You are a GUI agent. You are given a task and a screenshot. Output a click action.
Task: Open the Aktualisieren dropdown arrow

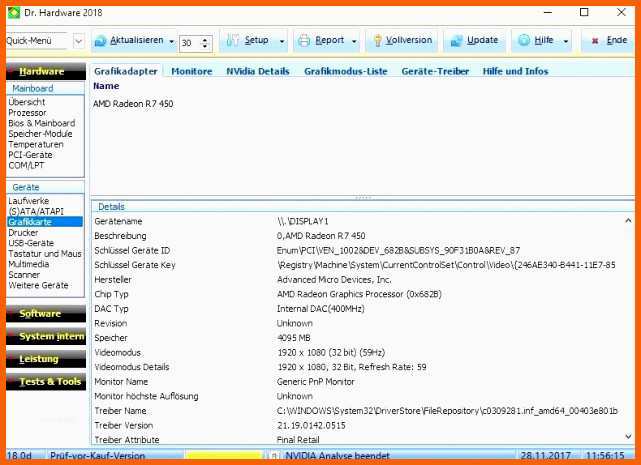tap(172, 42)
